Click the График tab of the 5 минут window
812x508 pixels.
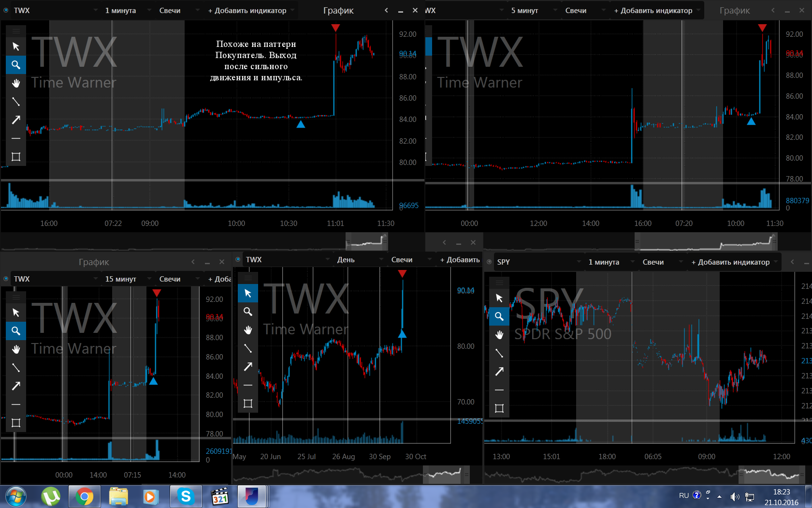735,10
